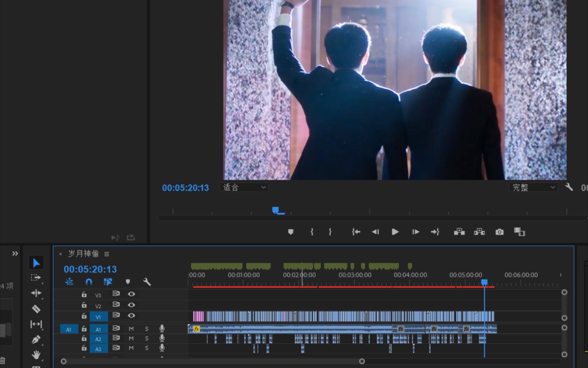Viewport: 588px width, 368px height.
Task: Toggle lock on A3 track
Action: point(84,348)
